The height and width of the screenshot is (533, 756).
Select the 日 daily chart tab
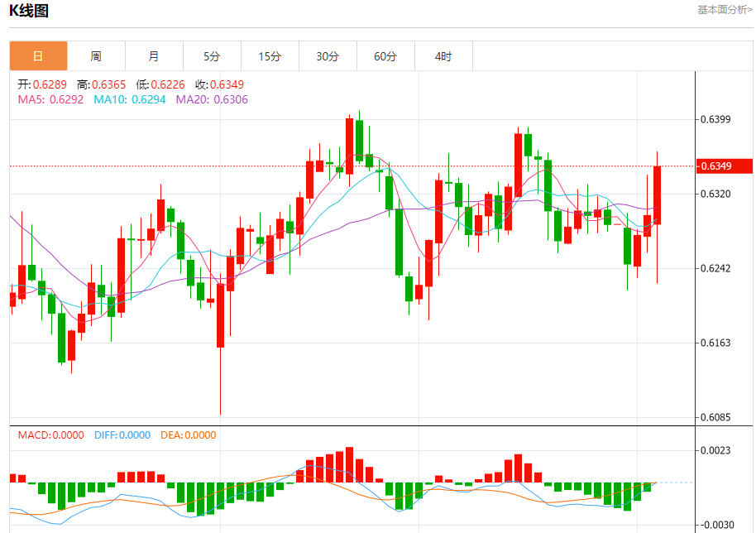(x=39, y=56)
